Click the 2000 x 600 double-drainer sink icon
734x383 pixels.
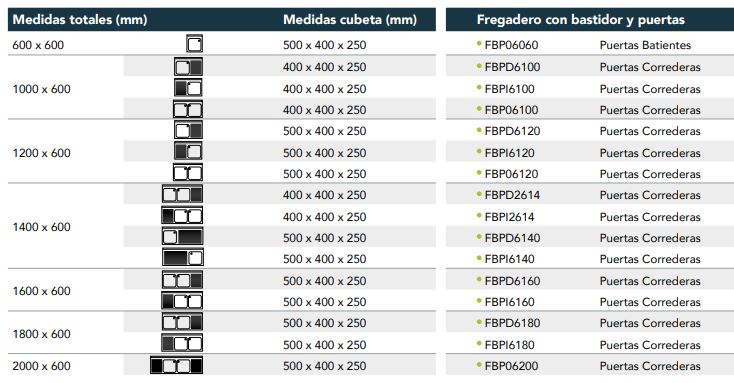(176, 365)
